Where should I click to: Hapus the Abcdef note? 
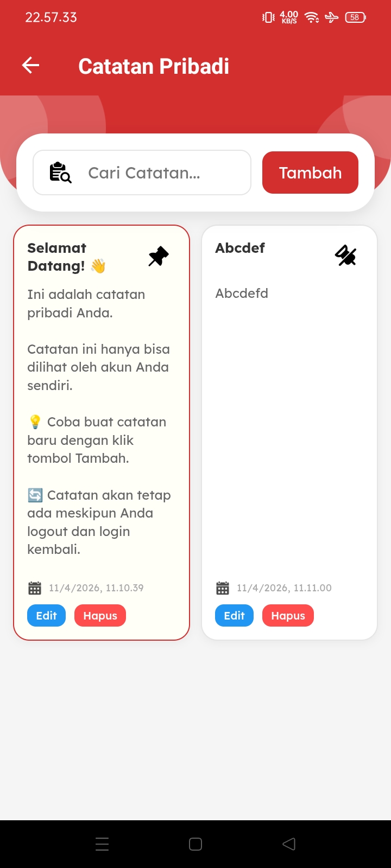pyautogui.click(x=288, y=616)
